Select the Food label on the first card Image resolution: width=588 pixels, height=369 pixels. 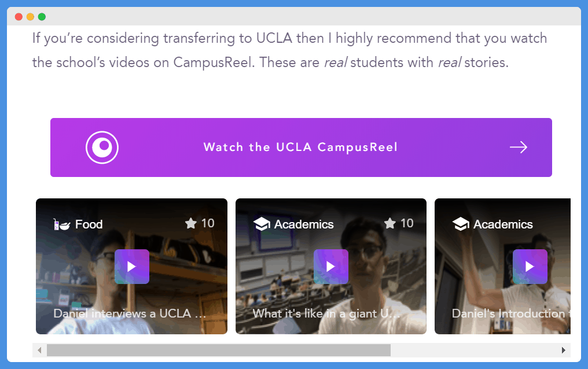tap(89, 224)
